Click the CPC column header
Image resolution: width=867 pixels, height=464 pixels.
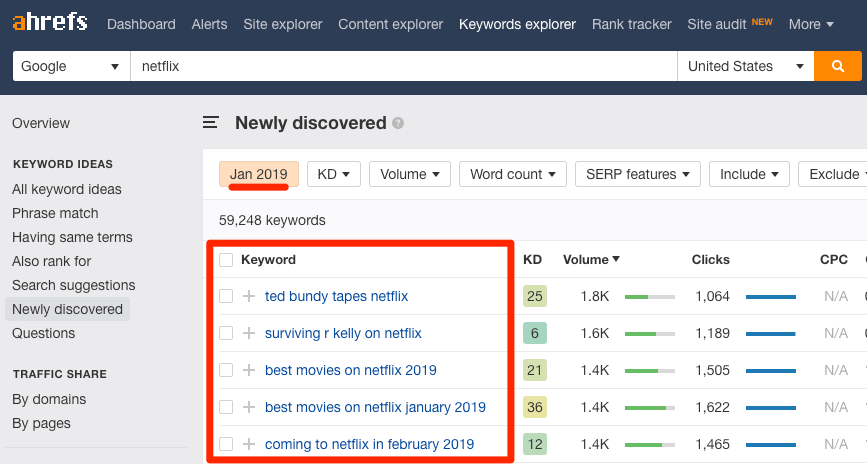[834, 259]
